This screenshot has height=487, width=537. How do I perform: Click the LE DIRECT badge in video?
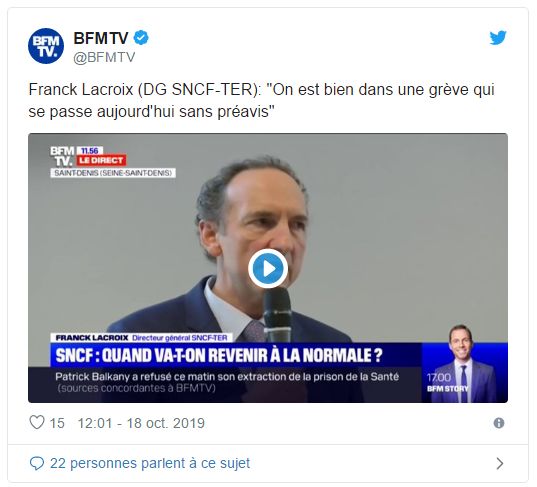[x=101, y=160]
